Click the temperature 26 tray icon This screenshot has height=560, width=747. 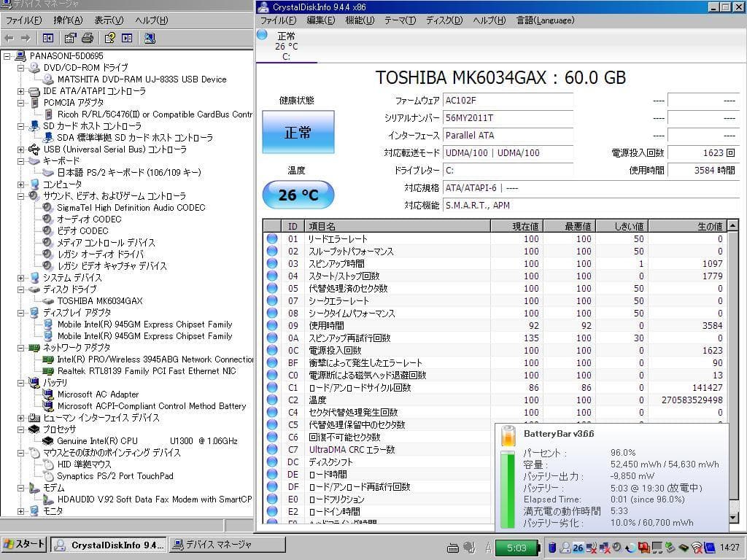pos(578,548)
